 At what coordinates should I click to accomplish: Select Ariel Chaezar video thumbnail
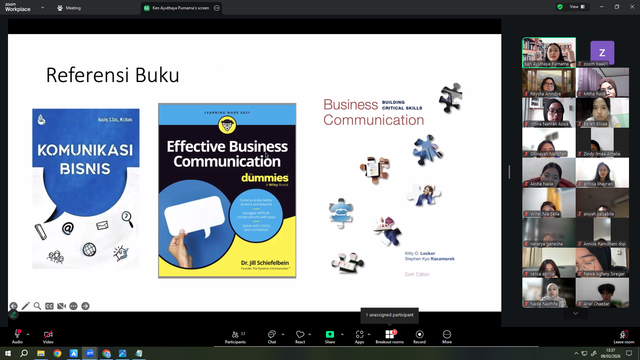click(x=602, y=293)
